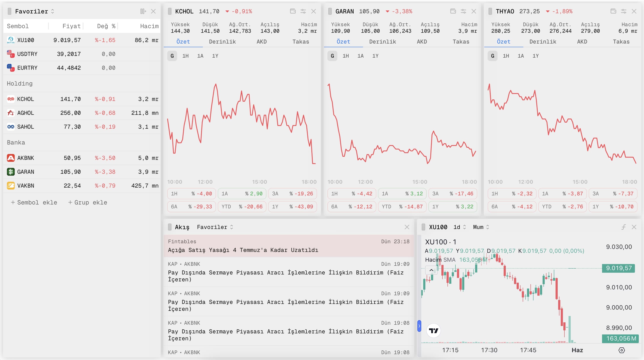Switch to Takas tab in GARAN panel
Viewport: 644px width, 360px height.
click(x=461, y=42)
